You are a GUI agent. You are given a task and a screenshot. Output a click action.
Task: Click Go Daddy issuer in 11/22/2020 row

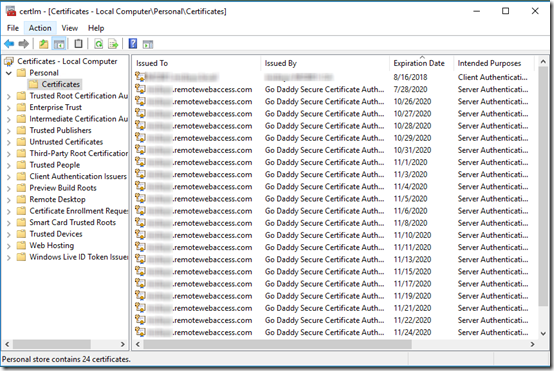click(x=324, y=320)
